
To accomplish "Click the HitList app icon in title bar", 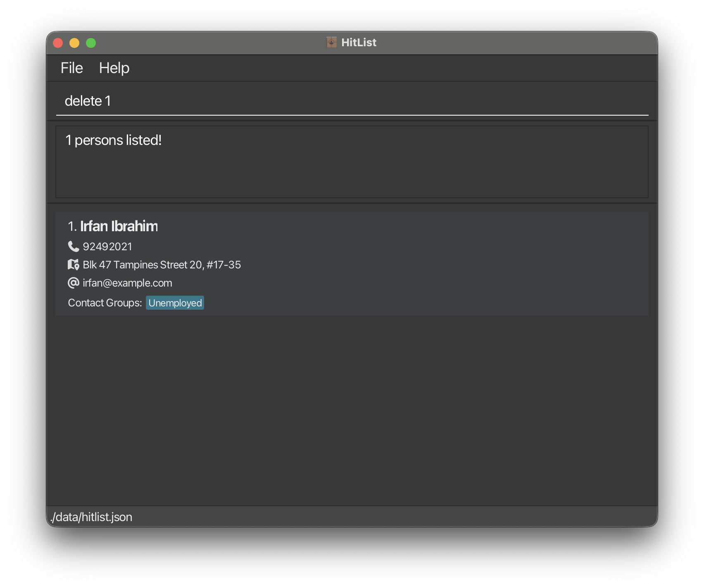I will pos(331,42).
